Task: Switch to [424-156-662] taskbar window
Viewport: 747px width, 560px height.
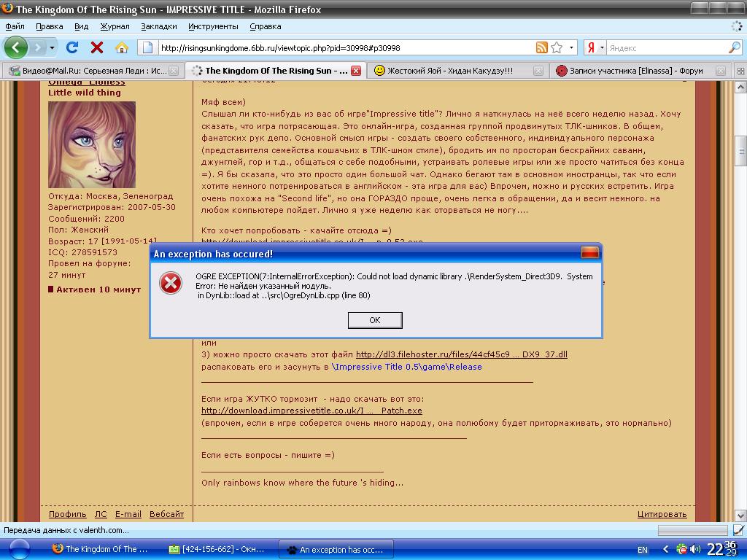Action: [217, 549]
